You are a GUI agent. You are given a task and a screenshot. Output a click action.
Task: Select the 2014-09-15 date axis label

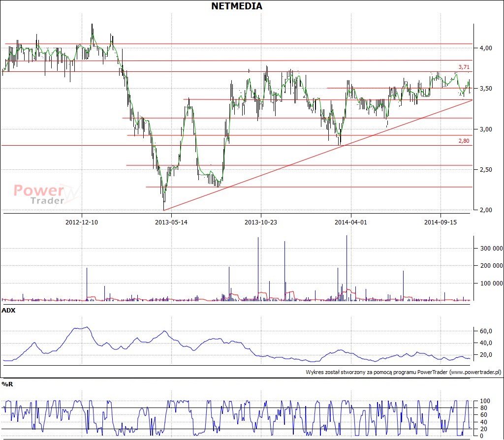441,222
